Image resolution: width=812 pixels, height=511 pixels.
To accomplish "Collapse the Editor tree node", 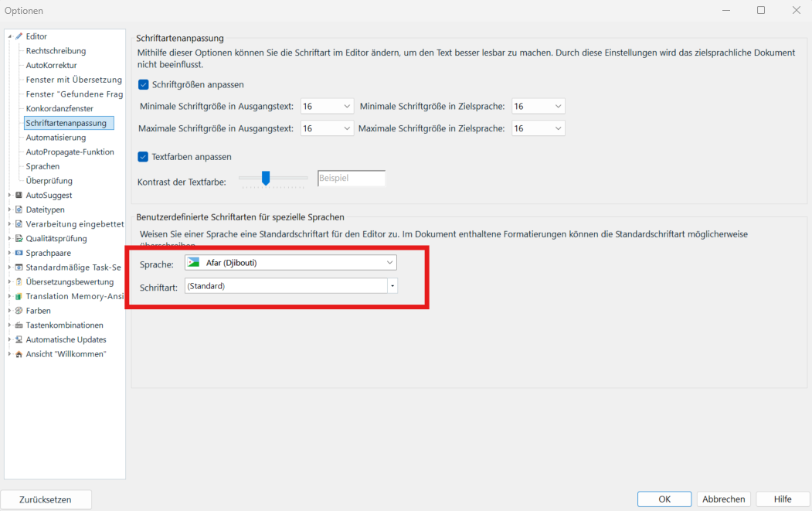I will coord(9,36).
